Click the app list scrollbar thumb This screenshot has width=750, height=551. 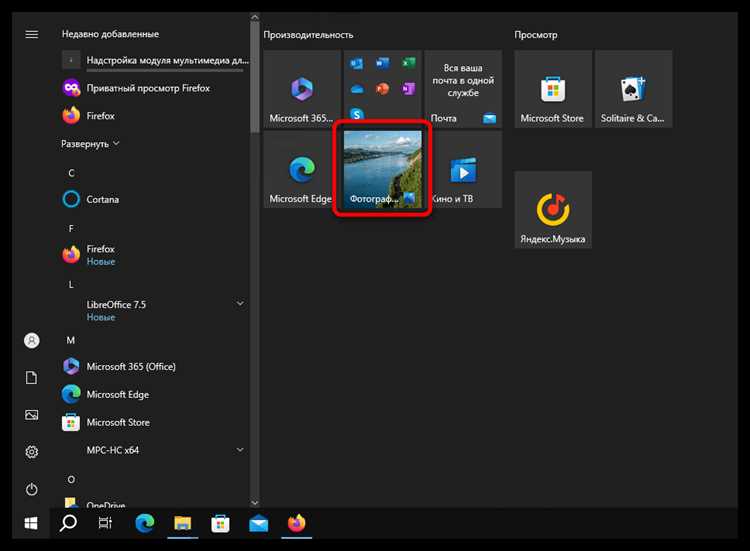255,77
